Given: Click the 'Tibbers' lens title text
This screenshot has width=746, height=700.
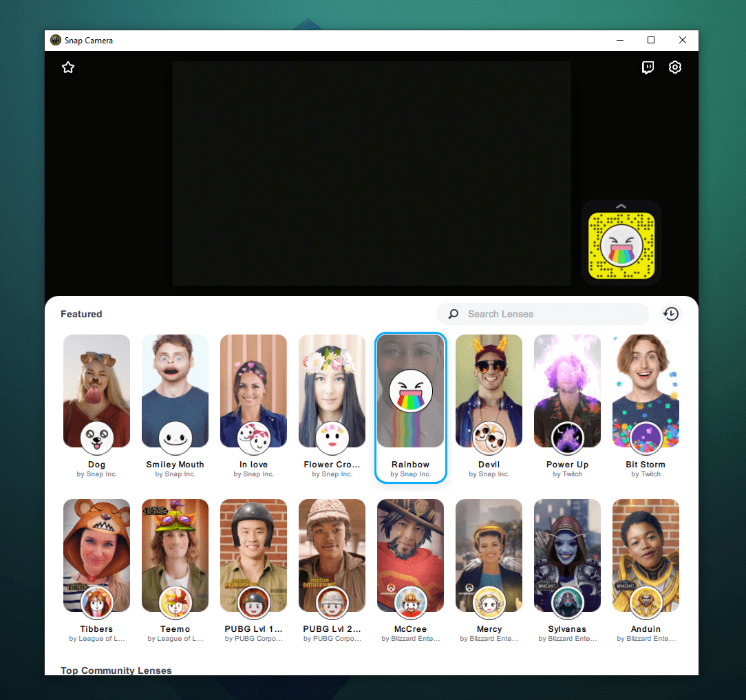Looking at the screenshot, I should 96,629.
